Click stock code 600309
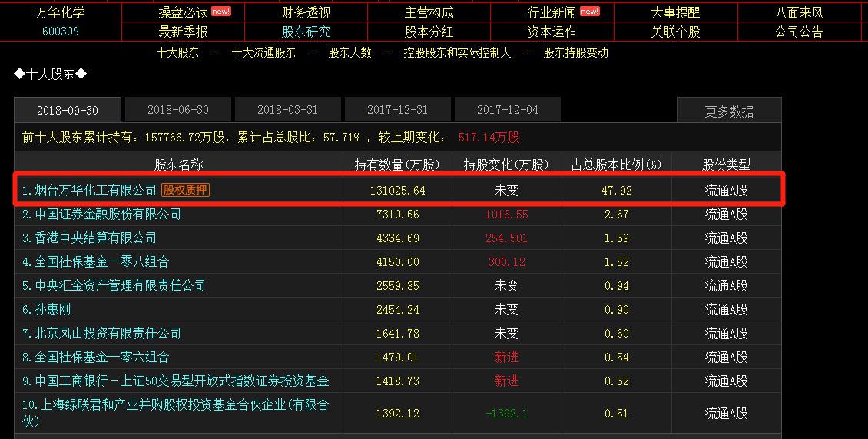Viewport: 868px width, 439px height. 61,31
